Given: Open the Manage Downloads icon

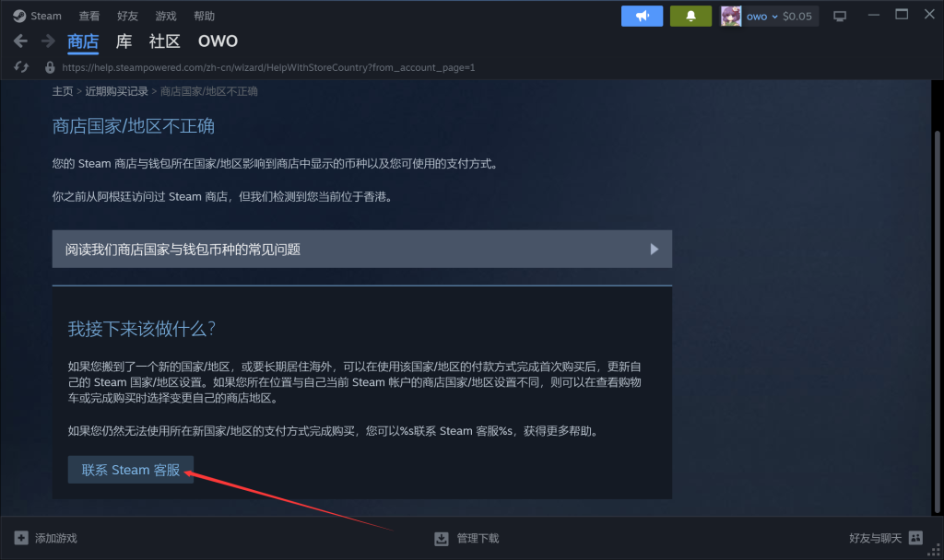Looking at the screenshot, I should pyautogui.click(x=442, y=538).
